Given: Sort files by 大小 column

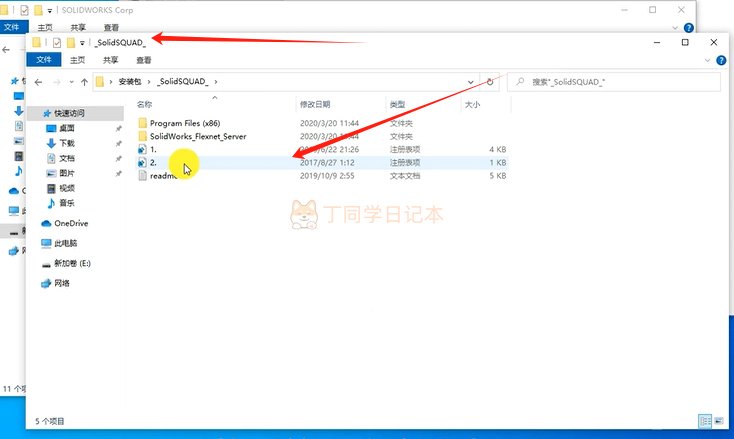Looking at the screenshot, I should pyautogui.click(x=472, y=104).
